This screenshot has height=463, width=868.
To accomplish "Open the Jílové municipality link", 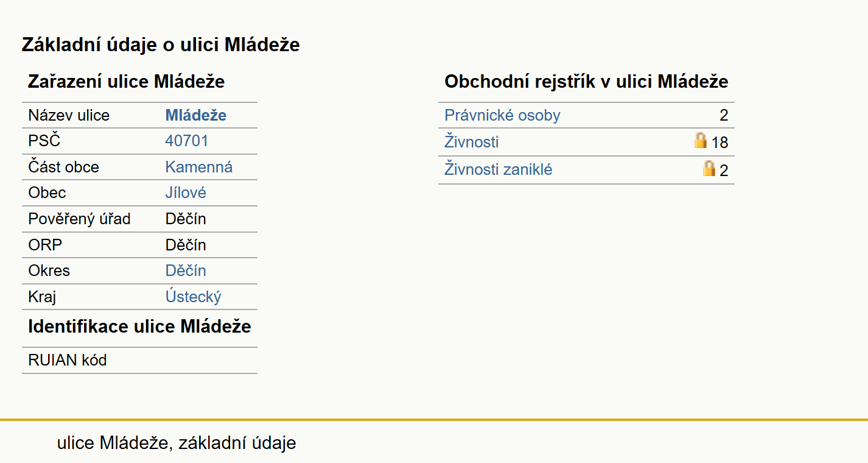I will point(186,193).
